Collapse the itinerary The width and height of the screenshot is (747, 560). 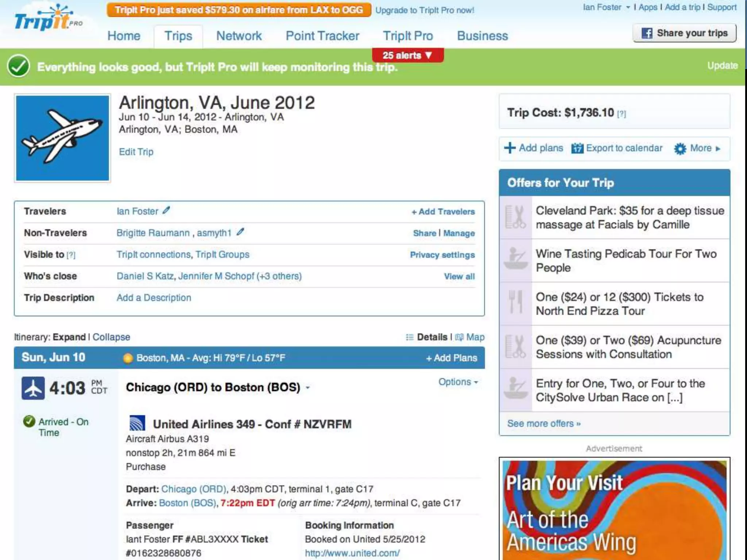coord(111,337)
